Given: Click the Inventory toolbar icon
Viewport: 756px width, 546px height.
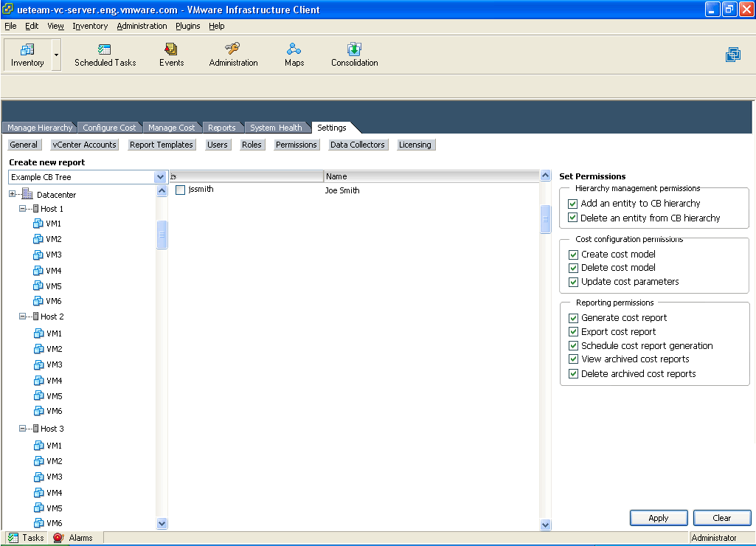Looking at the screenshot, I should [x=27, y=49].
